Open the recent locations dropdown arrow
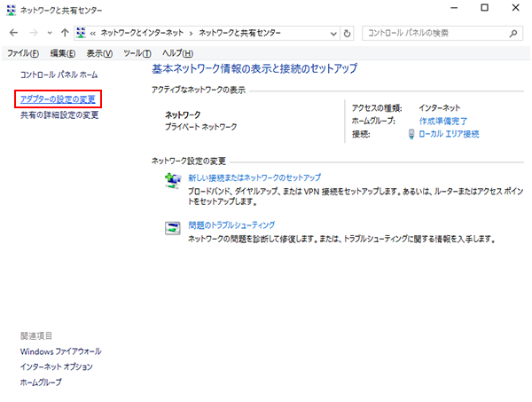Image resolution: width=532 pixels, height=402 pixels. [48, 33]
